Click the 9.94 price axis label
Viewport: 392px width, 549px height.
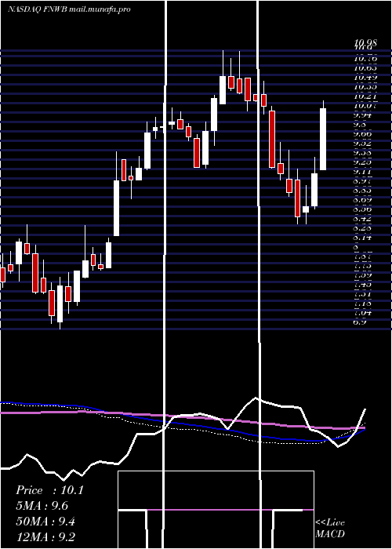click(x=362, y=115)
